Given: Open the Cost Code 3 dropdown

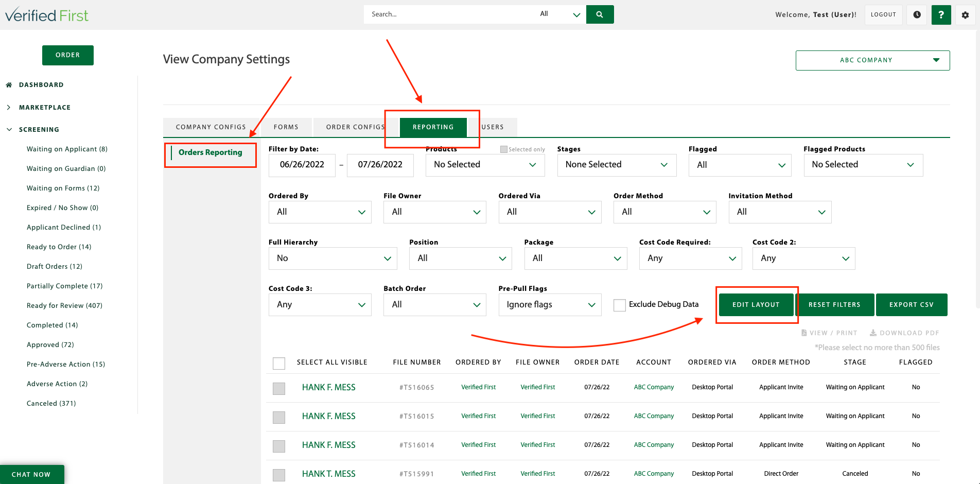Looking at the screenshot, I should pyautogui.click(x=320, y=304).
